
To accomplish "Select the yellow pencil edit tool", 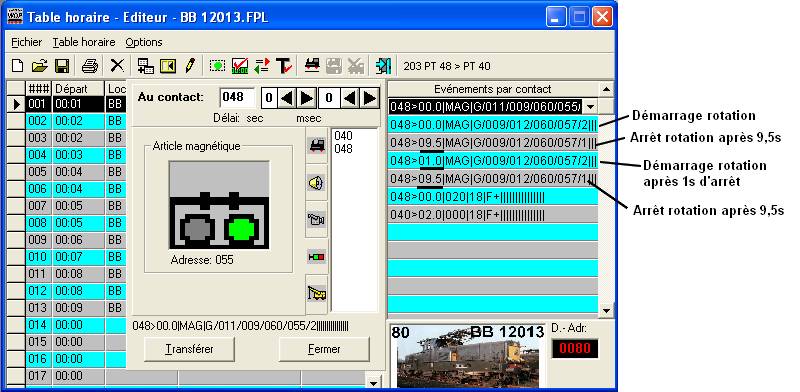I will [x=190, y=65].
